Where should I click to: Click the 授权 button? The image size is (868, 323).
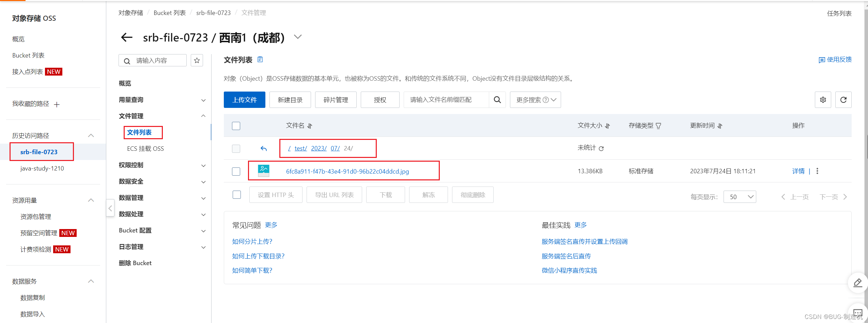pos(380,100)
